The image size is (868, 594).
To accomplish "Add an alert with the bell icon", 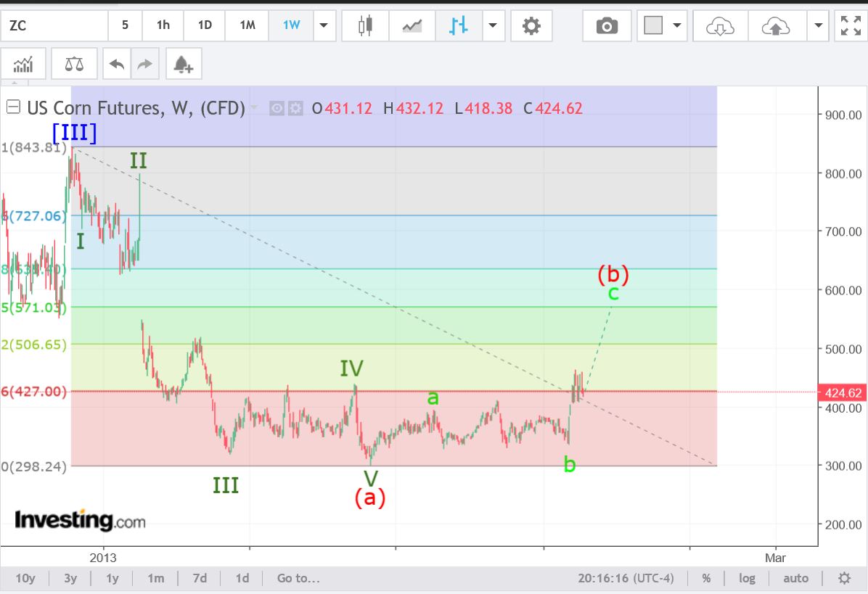I will point(183,65).
